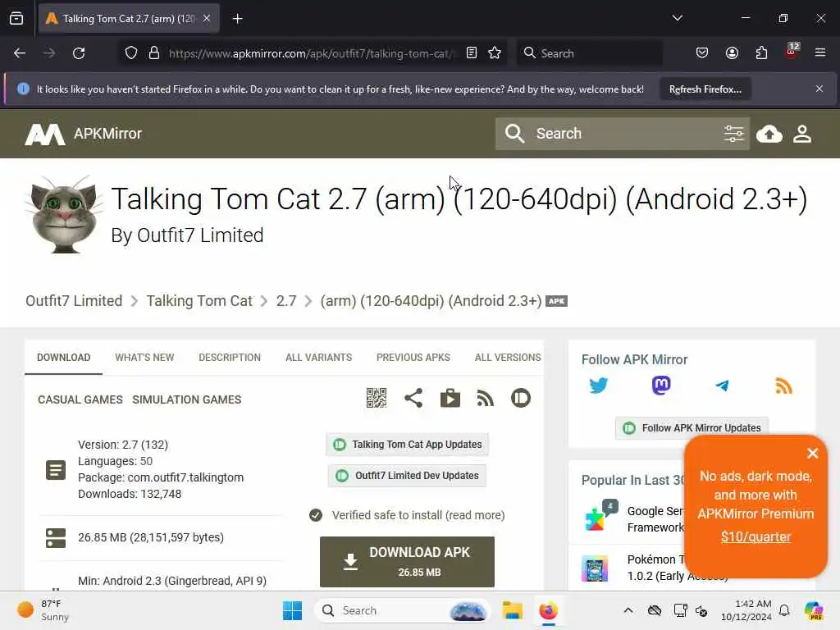Open a new browser tab

pyautogui.click(x=237, y=19)
